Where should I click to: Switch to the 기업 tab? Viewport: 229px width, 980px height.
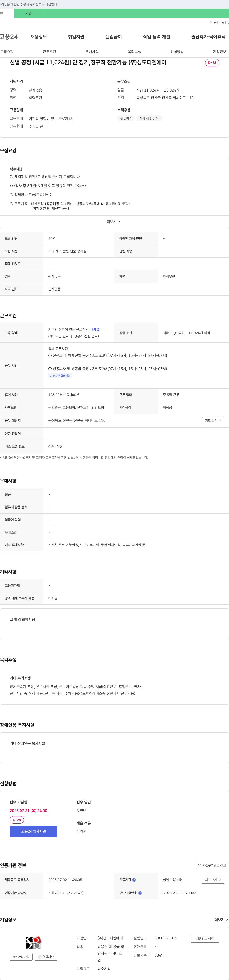pyautogui.click(x=29, y=13)
